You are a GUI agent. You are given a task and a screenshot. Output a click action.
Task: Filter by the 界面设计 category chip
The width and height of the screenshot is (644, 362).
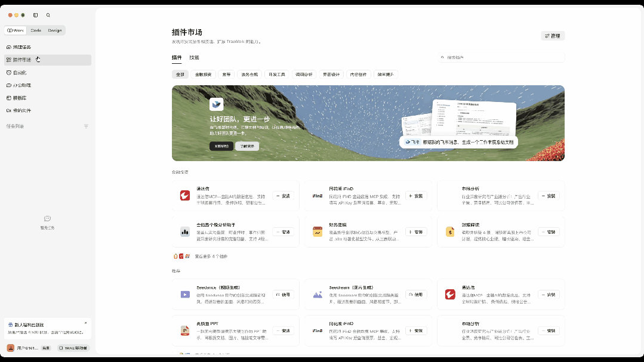point(331,75)
